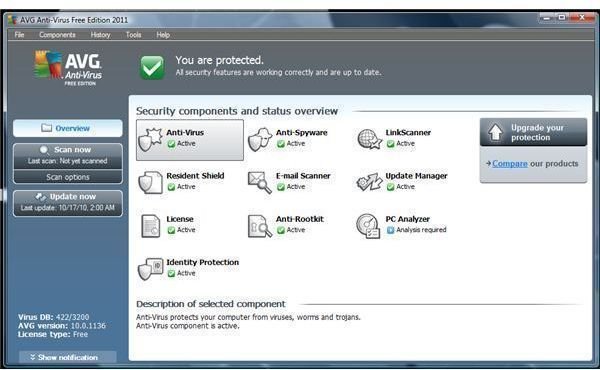Expand the Show notification panel
The image size is (600, 370).
[68, 357]
